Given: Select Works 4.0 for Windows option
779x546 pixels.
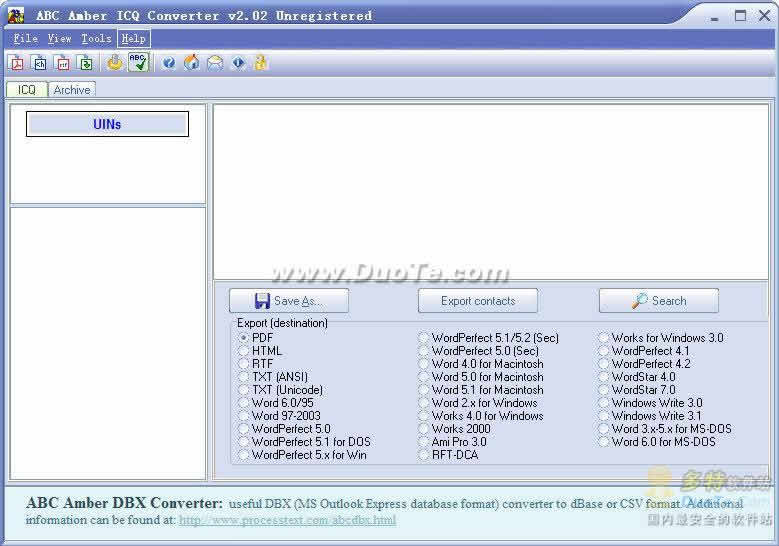Looking at the screenshot, I should coord(481,415).
